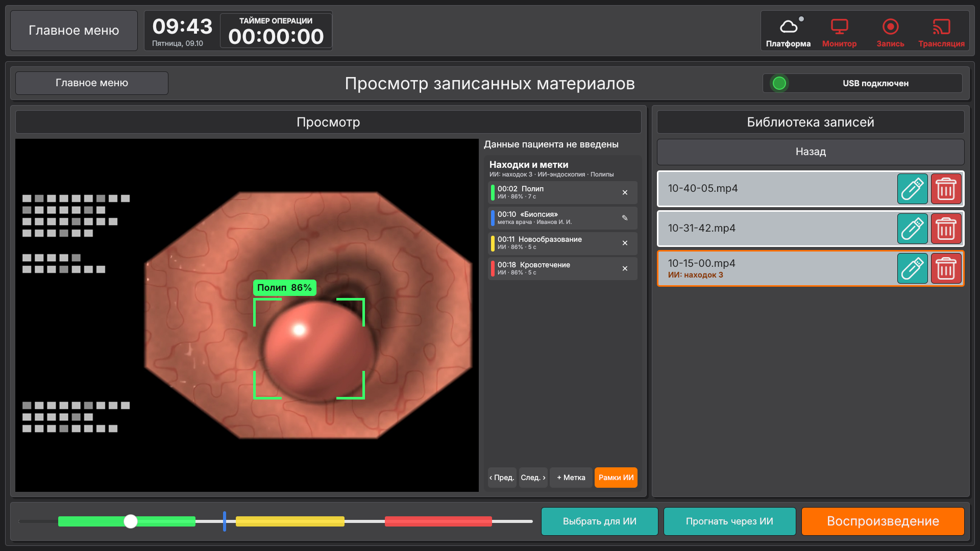
Task: Click the yellow segment on the timeline
Action: coord(290,521)
